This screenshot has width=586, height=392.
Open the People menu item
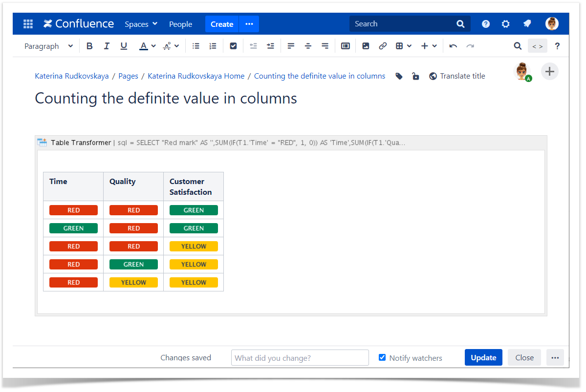coord(180,24)
